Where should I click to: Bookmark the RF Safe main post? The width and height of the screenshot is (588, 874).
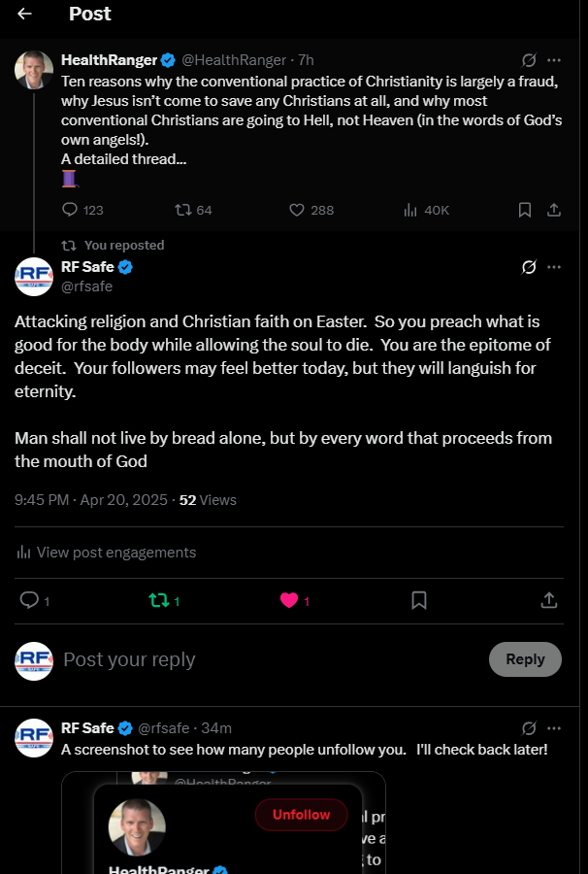(419, 600)
